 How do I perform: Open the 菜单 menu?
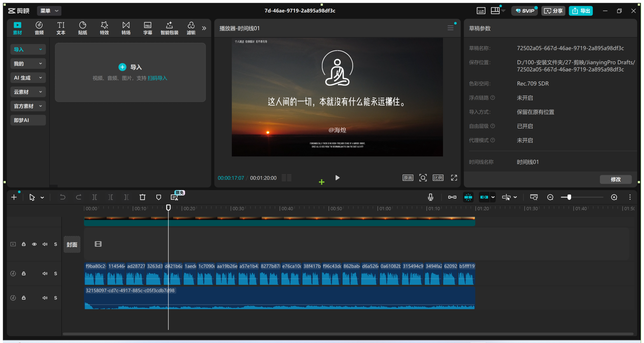[x=49, y=11]
